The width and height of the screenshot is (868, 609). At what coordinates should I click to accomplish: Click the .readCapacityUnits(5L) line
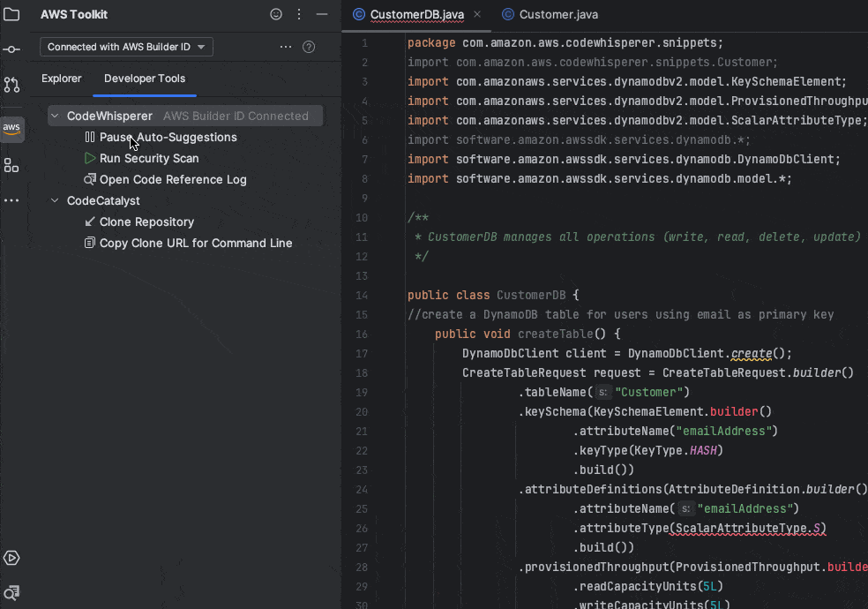click(648, 586)
